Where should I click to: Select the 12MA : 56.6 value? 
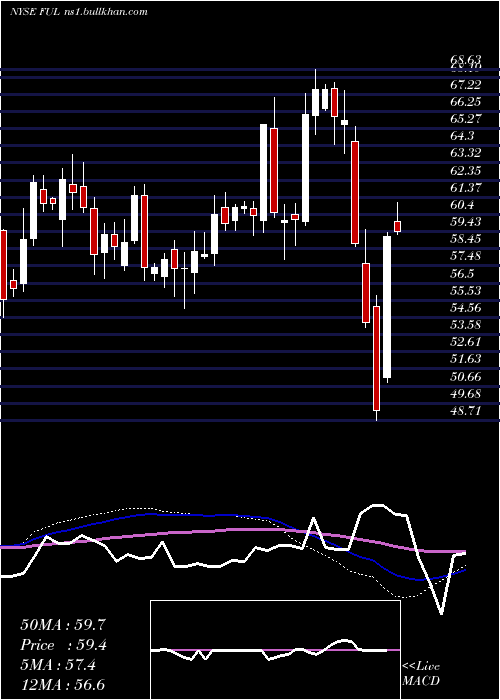pyautogui.click(x=63, y=685)
